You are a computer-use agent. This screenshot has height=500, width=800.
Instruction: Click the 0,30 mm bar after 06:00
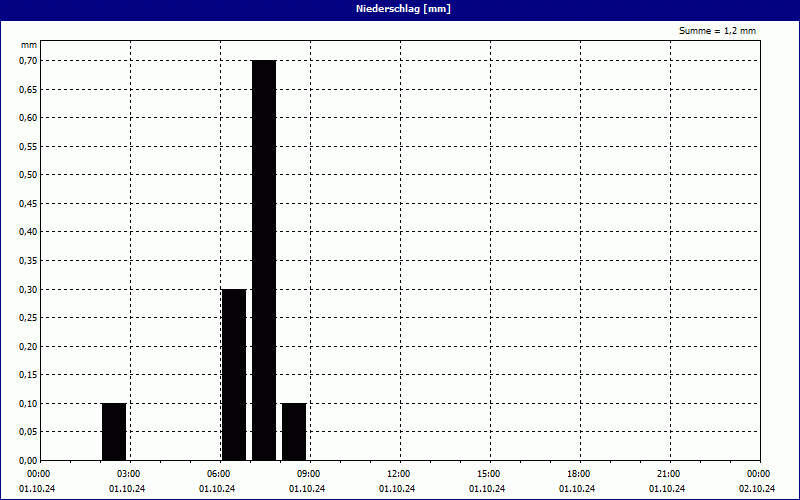click(x=234, y=375)
